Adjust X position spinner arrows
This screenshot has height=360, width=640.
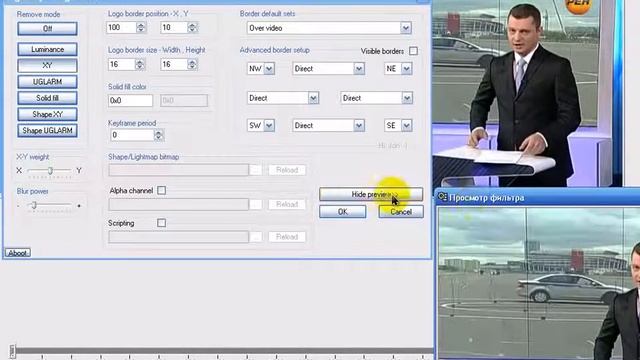[x=141, y=27]
